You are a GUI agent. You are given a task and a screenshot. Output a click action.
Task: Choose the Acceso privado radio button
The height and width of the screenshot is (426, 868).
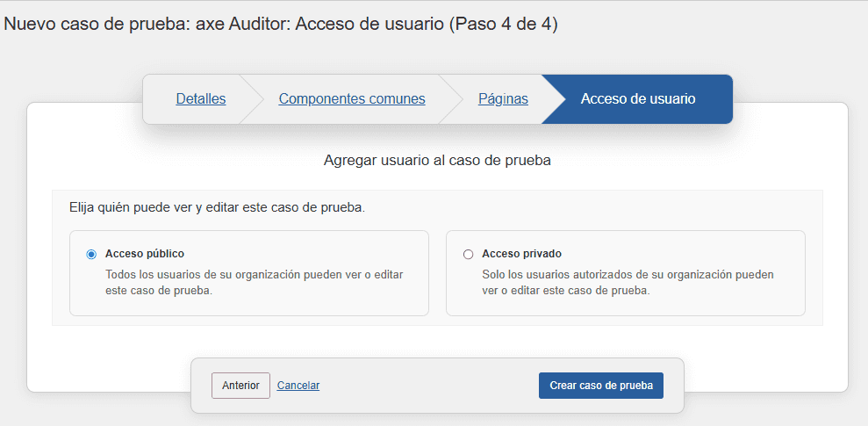tap(468, 255)
